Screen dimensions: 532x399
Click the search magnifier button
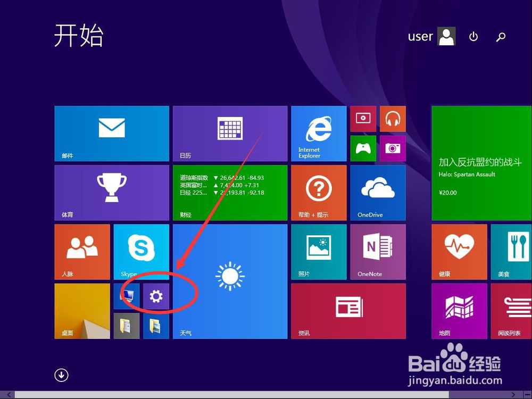(501, 36)
